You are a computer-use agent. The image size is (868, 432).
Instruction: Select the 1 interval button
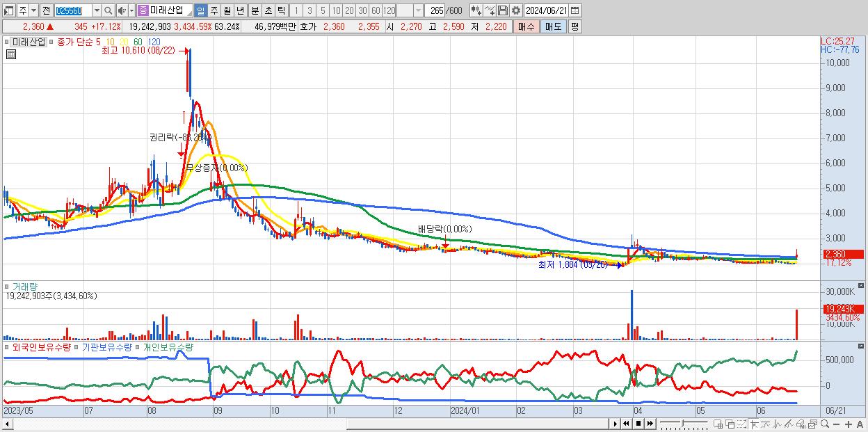pyautogui.click(x=296, y=10)
